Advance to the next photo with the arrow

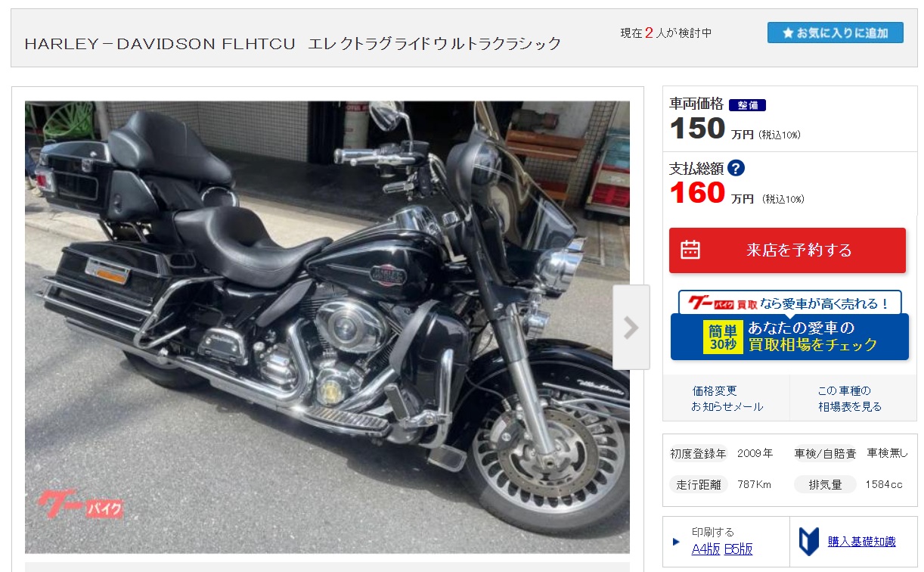[x=631, y=327]
